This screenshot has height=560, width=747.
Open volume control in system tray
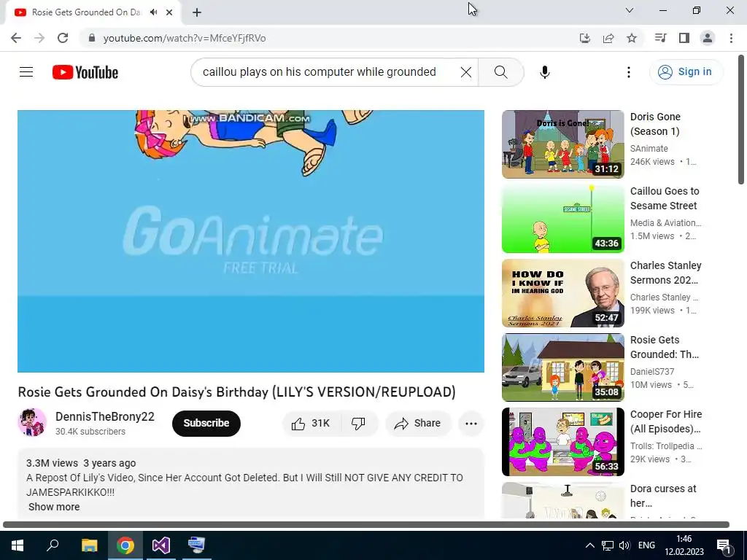pos(624,545)
